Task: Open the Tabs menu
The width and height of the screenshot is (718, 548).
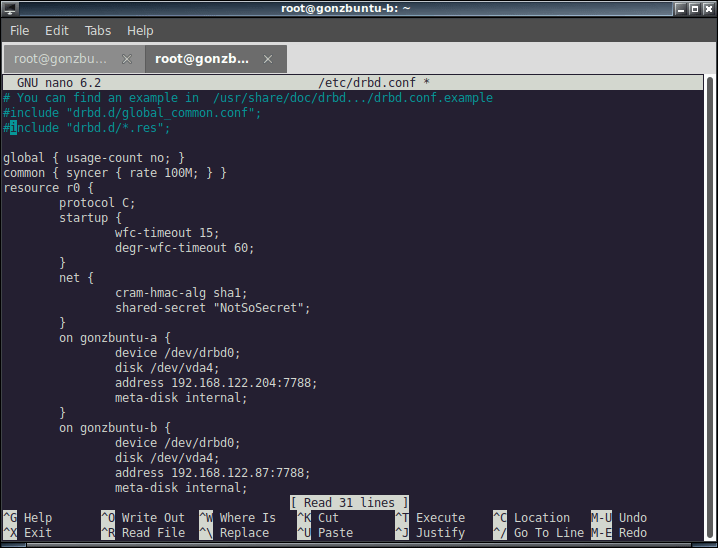Action: coord(98,31)
